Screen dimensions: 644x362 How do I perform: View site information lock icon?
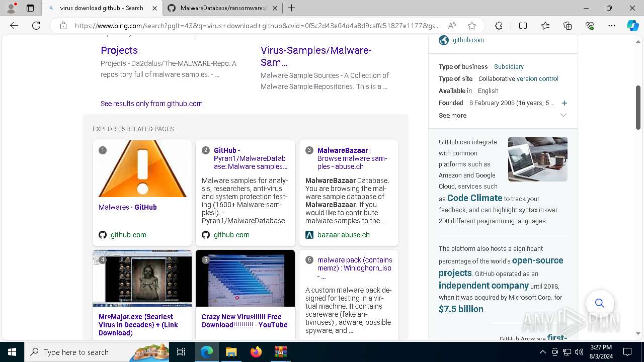pyautogui.click(x=63, y=26)
